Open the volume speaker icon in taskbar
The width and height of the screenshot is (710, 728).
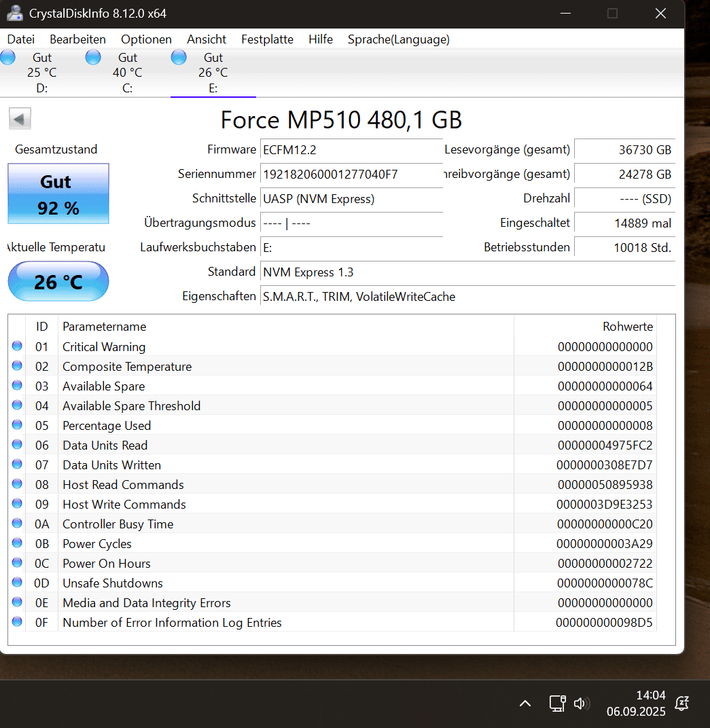pos(582,704)
